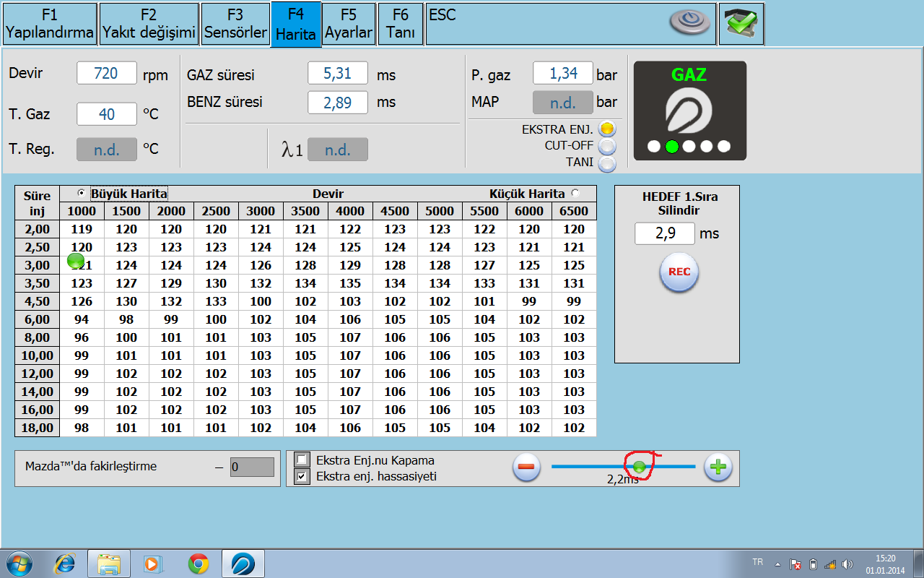Viewport: 924px width, 578px height.
Task: Click cell 98 in row 18,00
Action: tap(82, 428)
